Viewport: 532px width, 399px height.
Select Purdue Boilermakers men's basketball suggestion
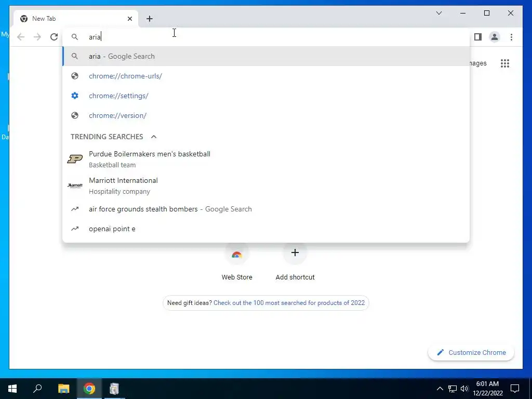pyautogui.click(x=266, y=159)
